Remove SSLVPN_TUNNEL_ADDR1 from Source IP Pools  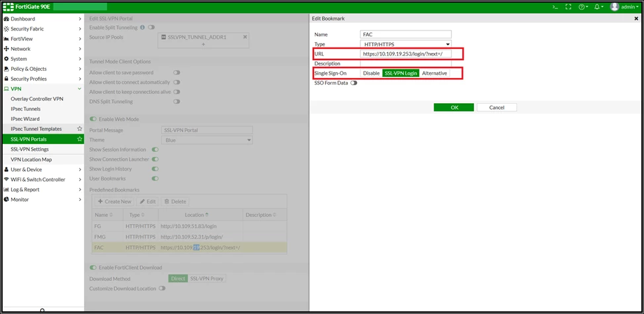[245, 37]
